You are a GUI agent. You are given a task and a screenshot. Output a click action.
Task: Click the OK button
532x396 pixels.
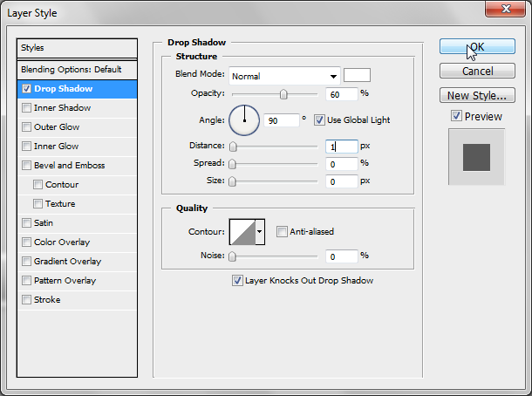477,46
